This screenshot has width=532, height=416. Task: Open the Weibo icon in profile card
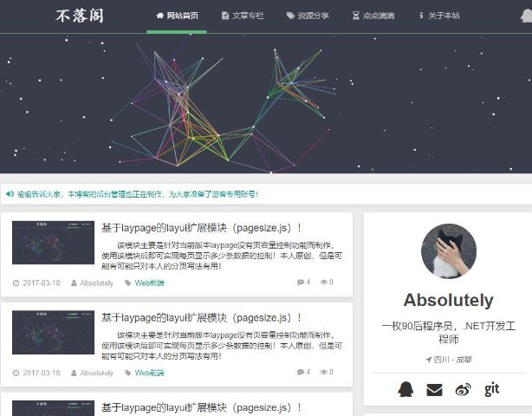[464, 389]
